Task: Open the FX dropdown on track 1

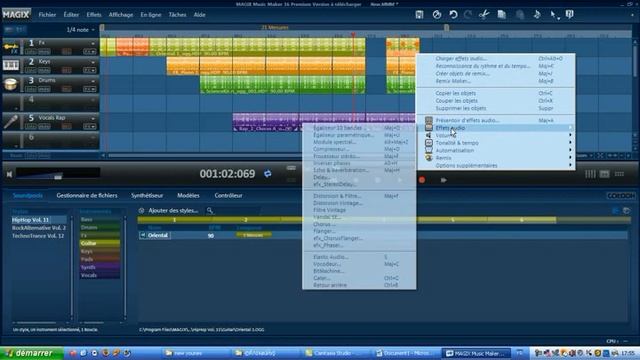Action: (x=89, y=52)
